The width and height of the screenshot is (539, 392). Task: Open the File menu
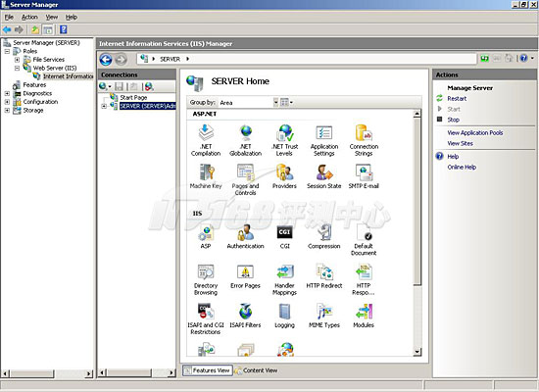pos(9,18)
